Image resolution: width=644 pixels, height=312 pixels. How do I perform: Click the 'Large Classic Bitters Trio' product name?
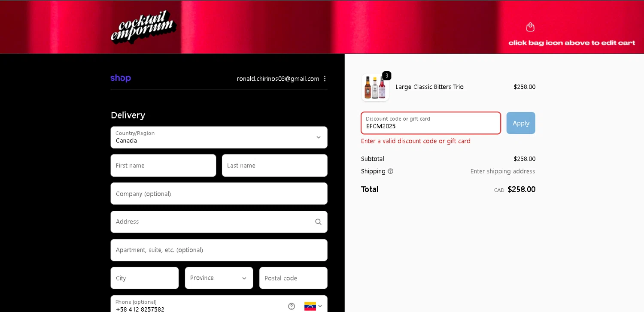pyautogui.click(x=429, y=87)
